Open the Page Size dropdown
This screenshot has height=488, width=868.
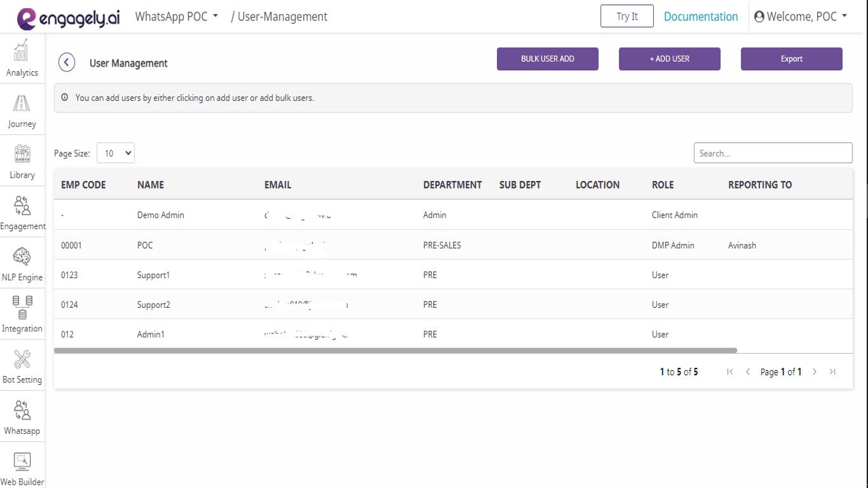click(115, 153)
